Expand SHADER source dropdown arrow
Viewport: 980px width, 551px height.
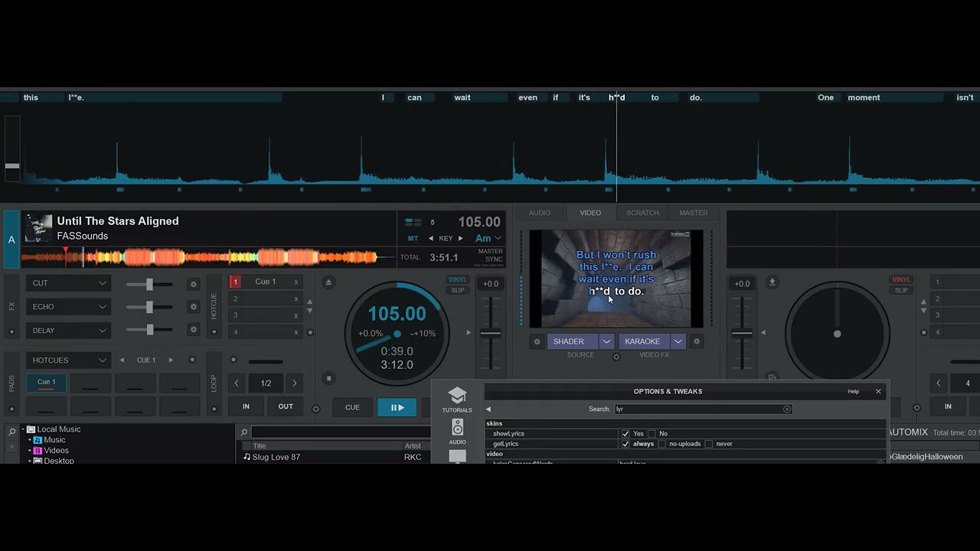[x=606, y=341]
